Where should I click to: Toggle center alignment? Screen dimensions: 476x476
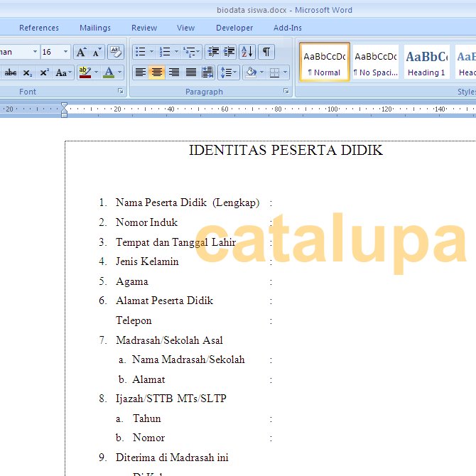[x=156, y=72]
